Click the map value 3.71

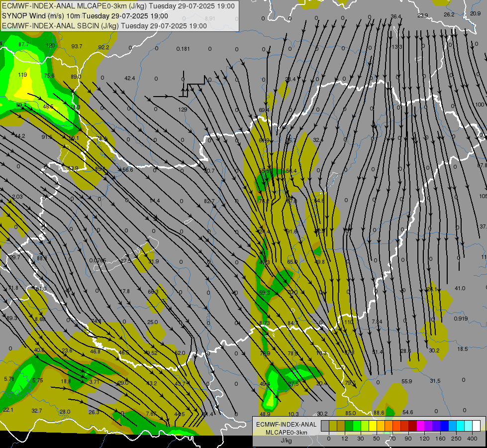click(x=94, y=381)
